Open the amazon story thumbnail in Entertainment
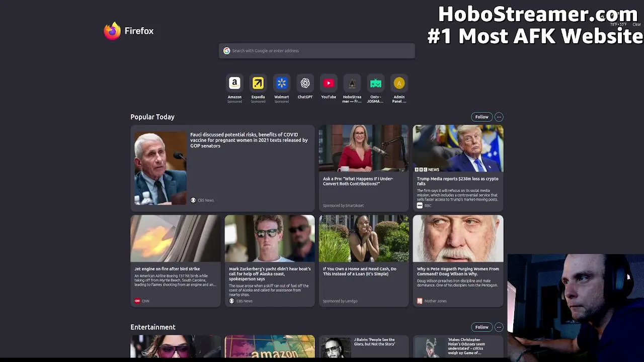644x362 pixels. 270,347
